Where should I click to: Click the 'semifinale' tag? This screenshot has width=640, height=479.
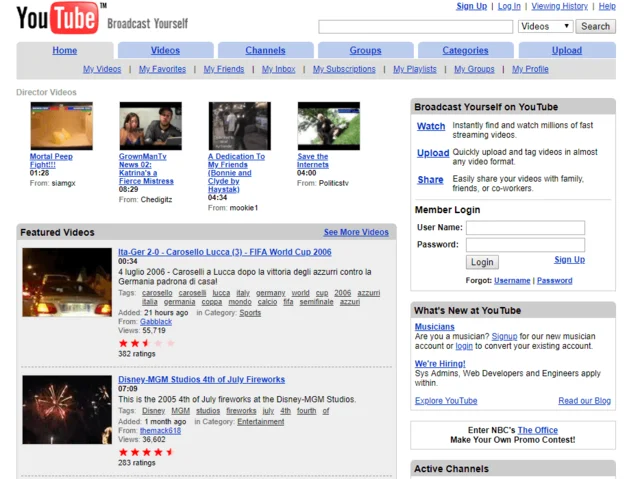[x=316, y=302]
